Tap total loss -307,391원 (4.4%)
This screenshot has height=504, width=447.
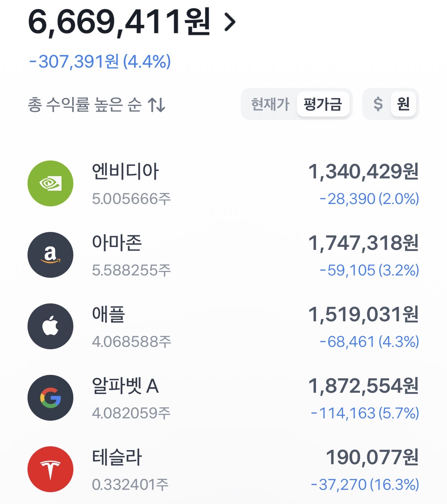coord(100,62)
